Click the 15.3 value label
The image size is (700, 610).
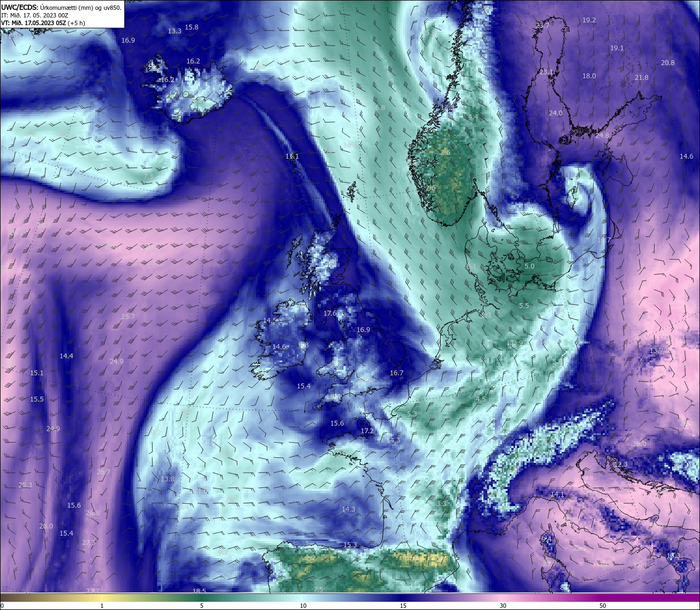pos(350,545)
